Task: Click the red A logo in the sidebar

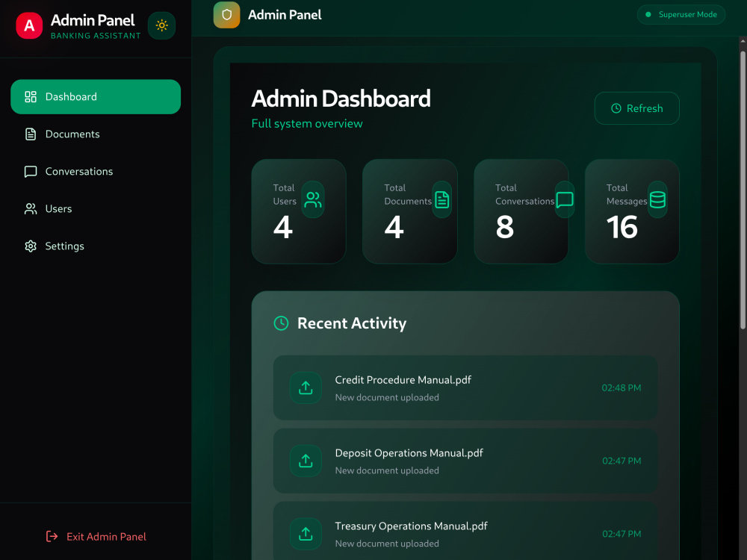Action: [x=29, y=25]
